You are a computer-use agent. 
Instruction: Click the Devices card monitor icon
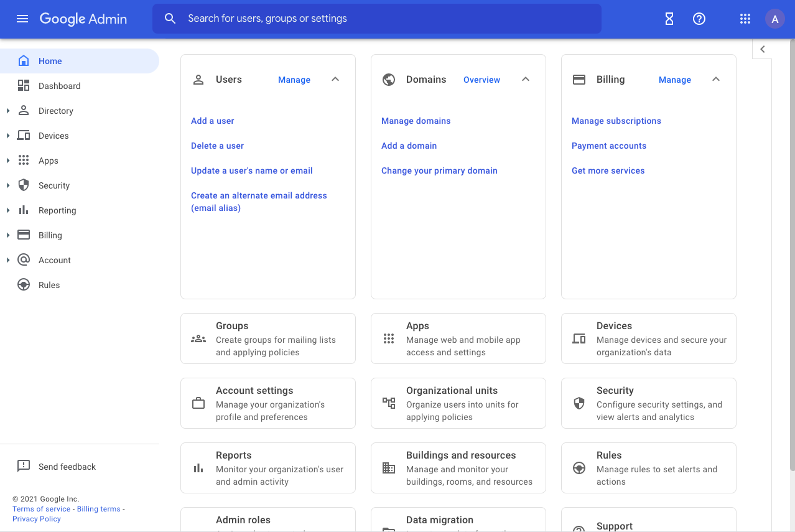(x=579, y=338)
